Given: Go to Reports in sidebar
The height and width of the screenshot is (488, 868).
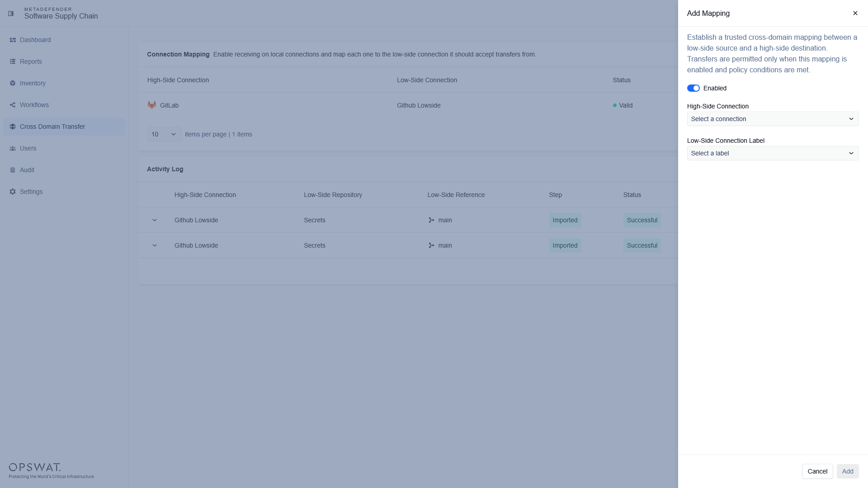Looking at the screenshot, I should 31,62.
